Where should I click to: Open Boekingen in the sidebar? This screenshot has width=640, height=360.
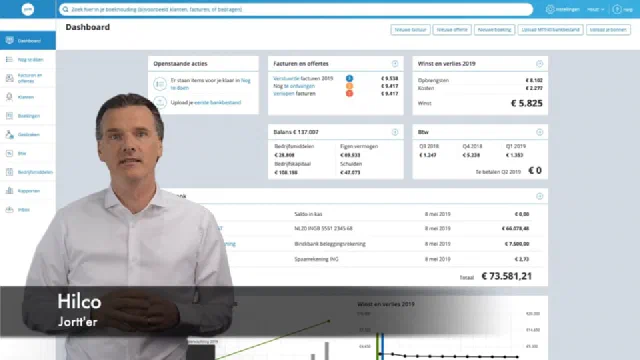point(28,116)
